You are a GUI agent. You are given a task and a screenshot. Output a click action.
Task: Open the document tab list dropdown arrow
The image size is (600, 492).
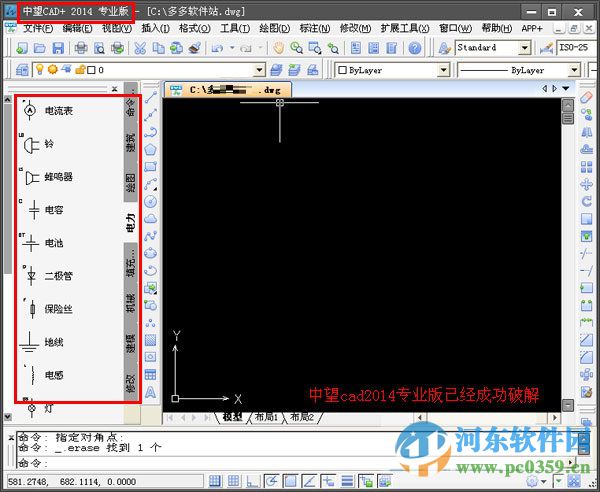[x=566, y=89]
